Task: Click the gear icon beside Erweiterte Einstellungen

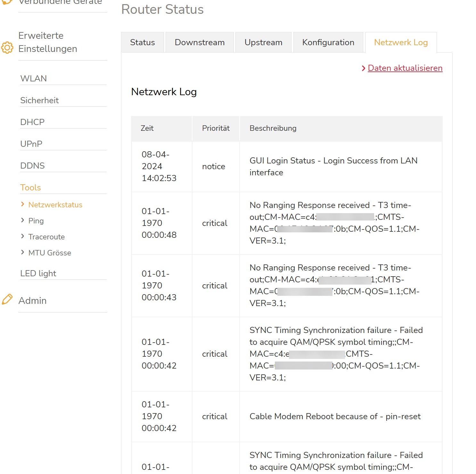Action: tap(7, 48)
